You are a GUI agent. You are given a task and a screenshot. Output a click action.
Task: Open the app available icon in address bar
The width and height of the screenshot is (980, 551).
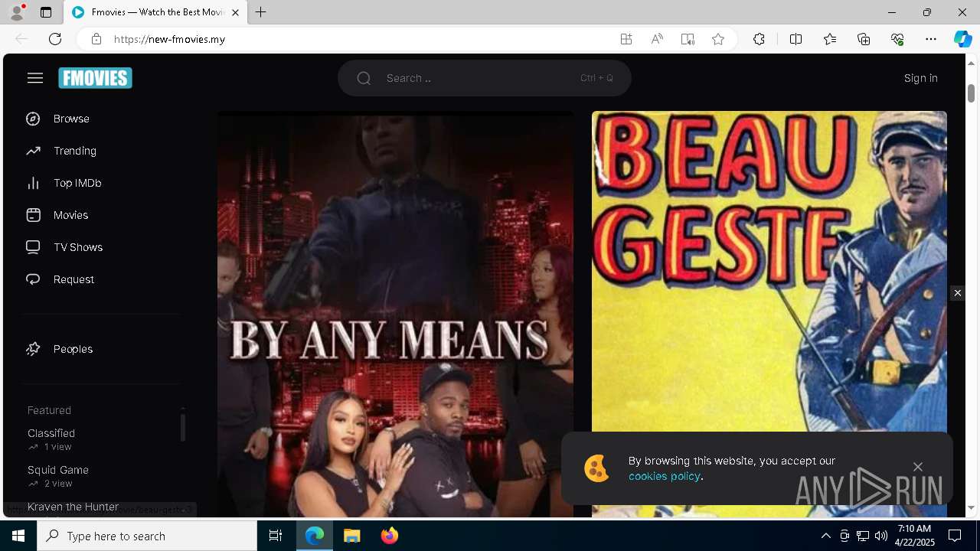tap(626, 39)
